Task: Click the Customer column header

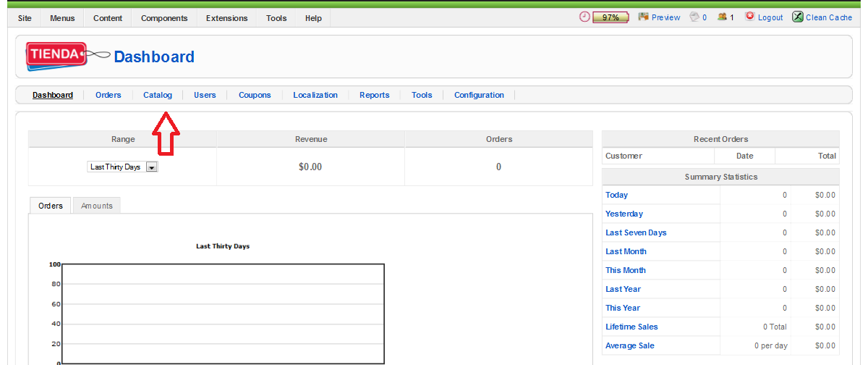Action: click(624, 156)
